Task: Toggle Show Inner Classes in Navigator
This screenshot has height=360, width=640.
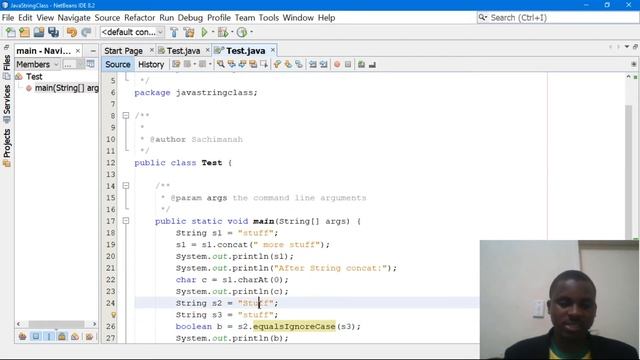Action: (75, 336)
